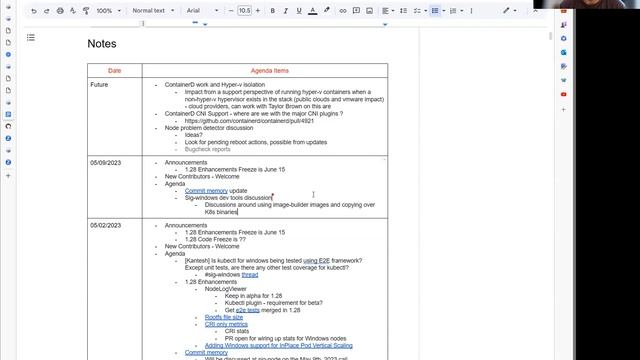This screenshot has width=640, height=360.
Task: Print the document
Action: pyautogui.click(x=60, y=11)
